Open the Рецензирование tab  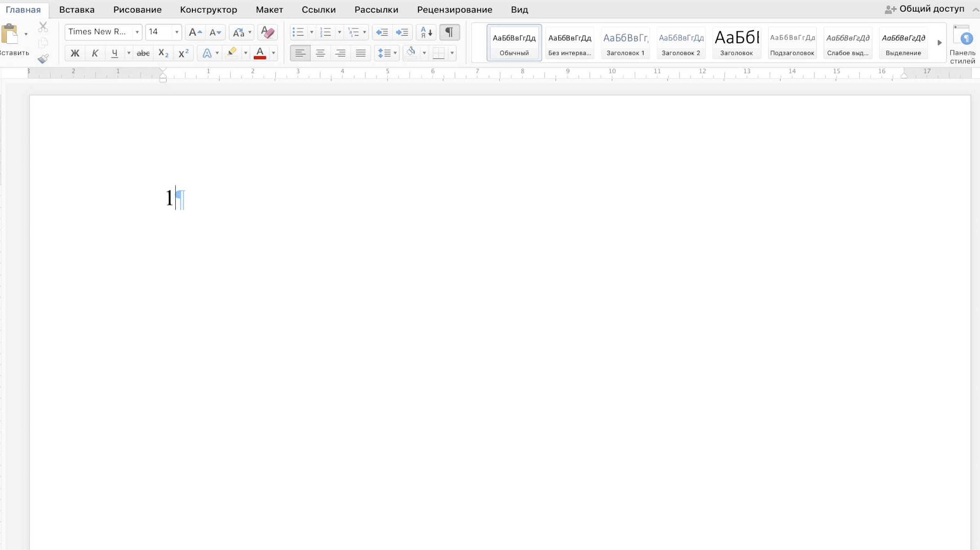pos(454,10)
